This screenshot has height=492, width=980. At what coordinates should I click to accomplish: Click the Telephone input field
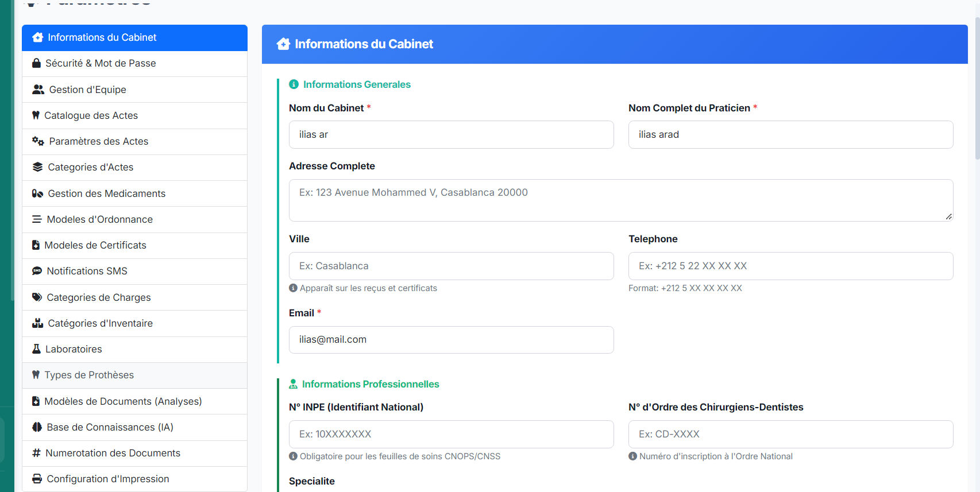[791, 266]
